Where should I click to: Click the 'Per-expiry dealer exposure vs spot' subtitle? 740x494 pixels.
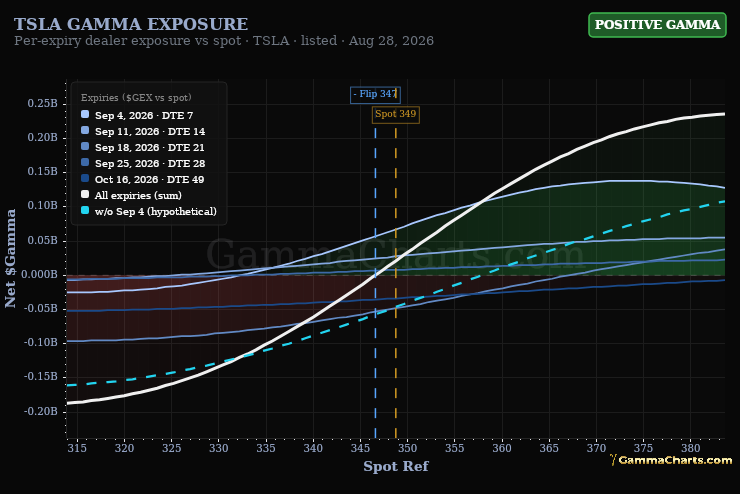128,41
